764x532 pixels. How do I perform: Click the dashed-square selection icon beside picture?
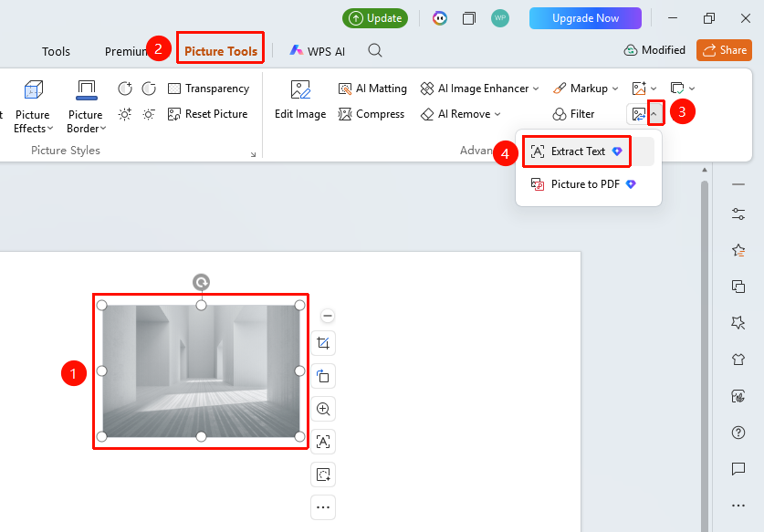pos(323,475)
